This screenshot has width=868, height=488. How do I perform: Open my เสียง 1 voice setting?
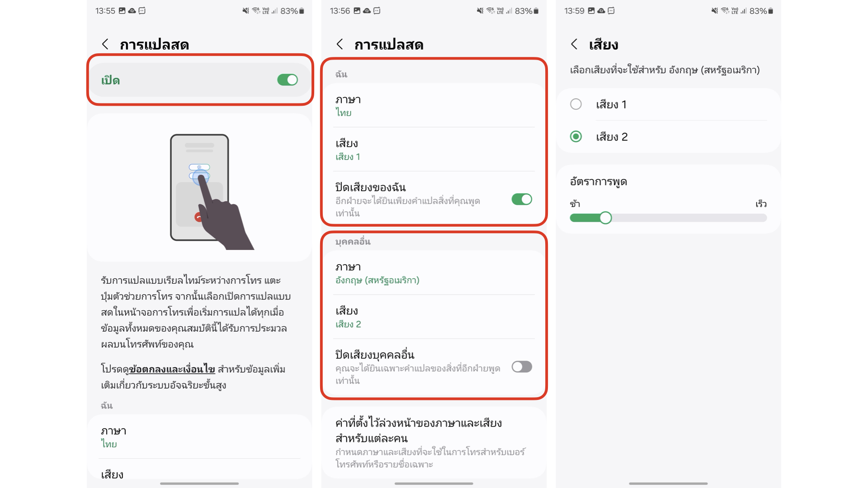434,150
